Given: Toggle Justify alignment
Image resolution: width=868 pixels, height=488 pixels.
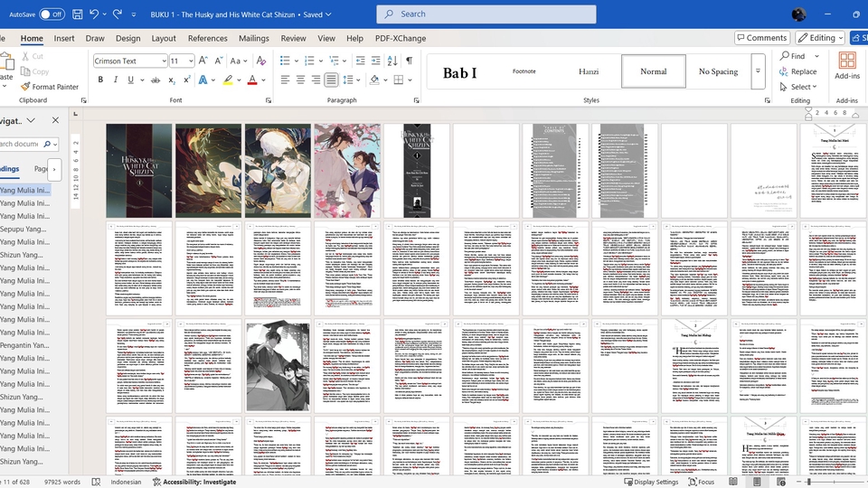Looking at the screenshot, I should 331,80.
